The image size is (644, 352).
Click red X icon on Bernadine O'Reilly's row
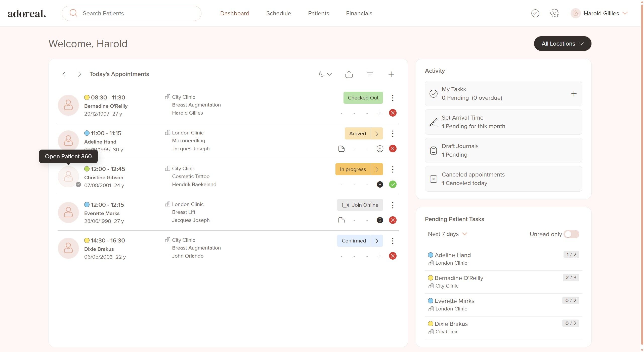click(393, 113)
